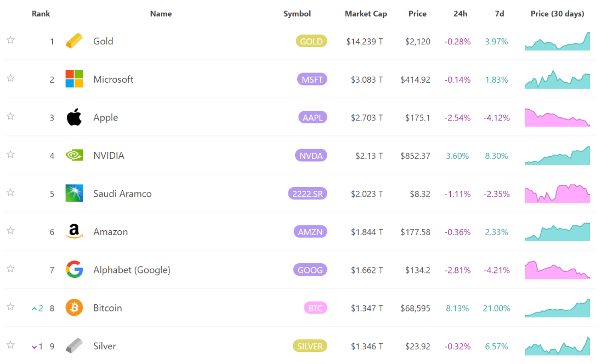Open Saudi Aramco's 30-day price chart
Viewport: 601px width, 364px height.
pos(557,194)
